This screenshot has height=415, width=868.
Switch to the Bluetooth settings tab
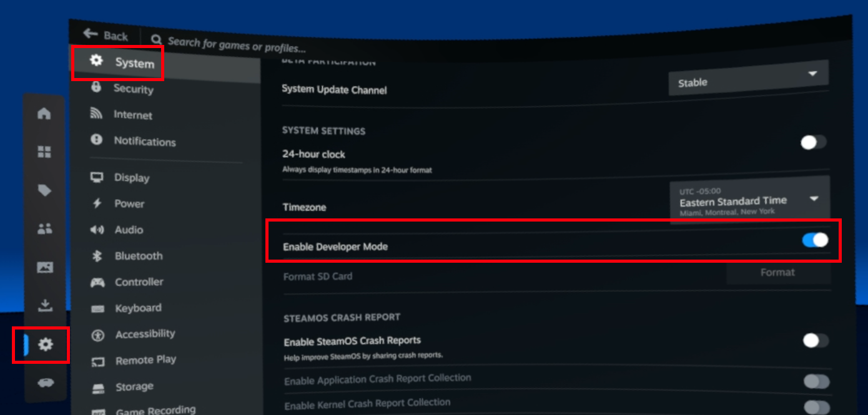pos(138,256)
